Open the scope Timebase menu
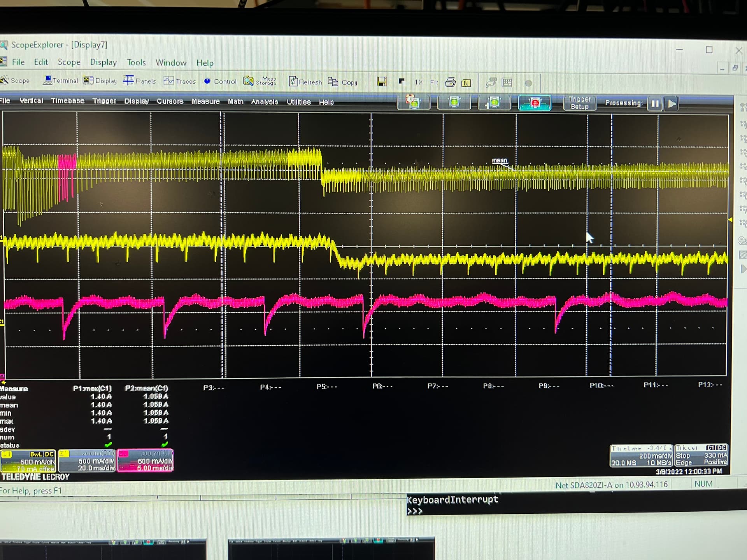Screen dimensions: 747x560 click(x=68, y=101)
